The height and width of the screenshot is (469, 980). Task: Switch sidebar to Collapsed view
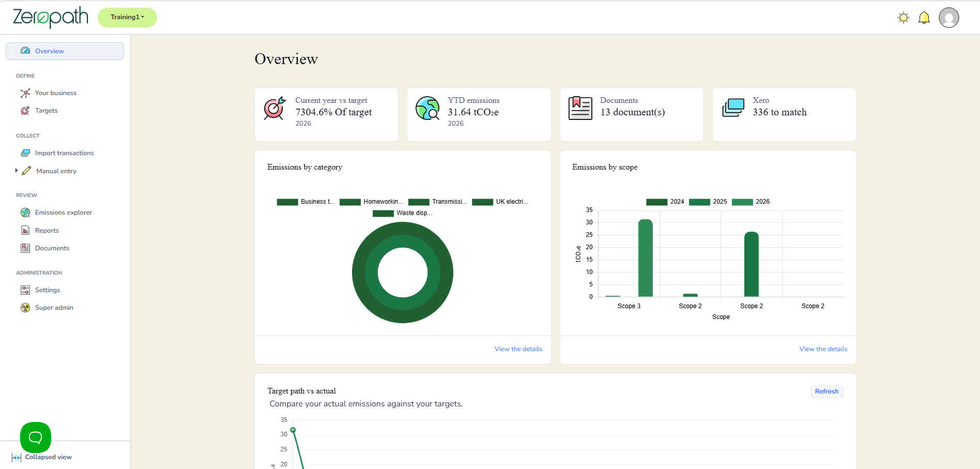pos(49,457)
